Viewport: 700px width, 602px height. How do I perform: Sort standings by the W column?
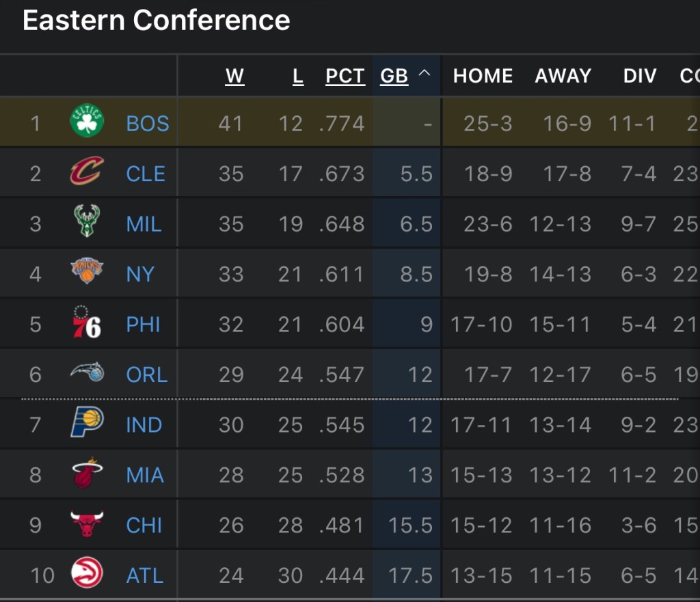tap(234, 76)
